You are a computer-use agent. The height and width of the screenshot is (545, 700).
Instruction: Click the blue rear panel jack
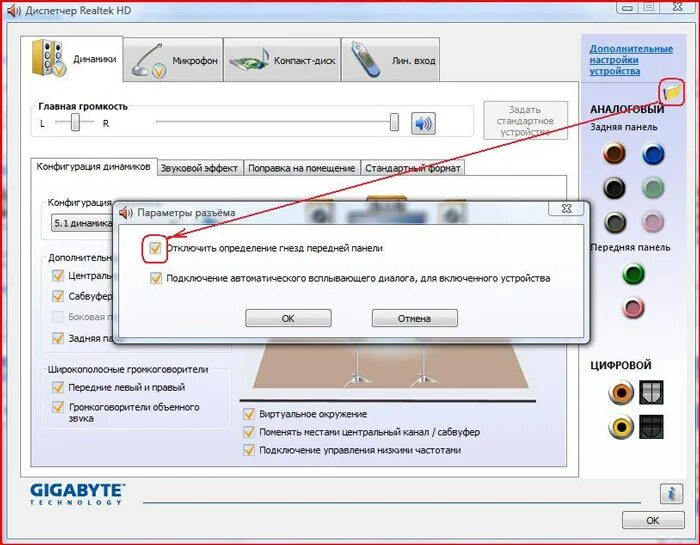(x=653, y=154)
